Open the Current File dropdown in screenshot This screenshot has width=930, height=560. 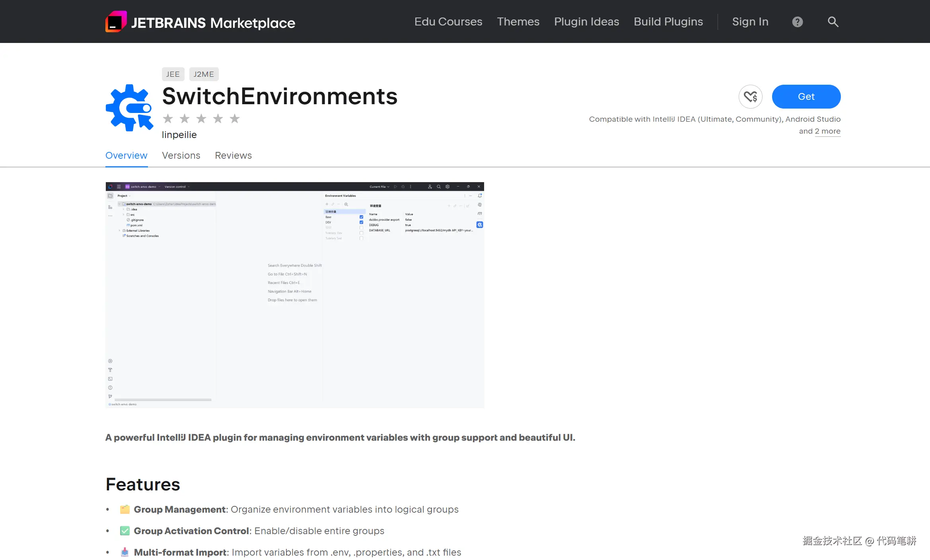379,187
